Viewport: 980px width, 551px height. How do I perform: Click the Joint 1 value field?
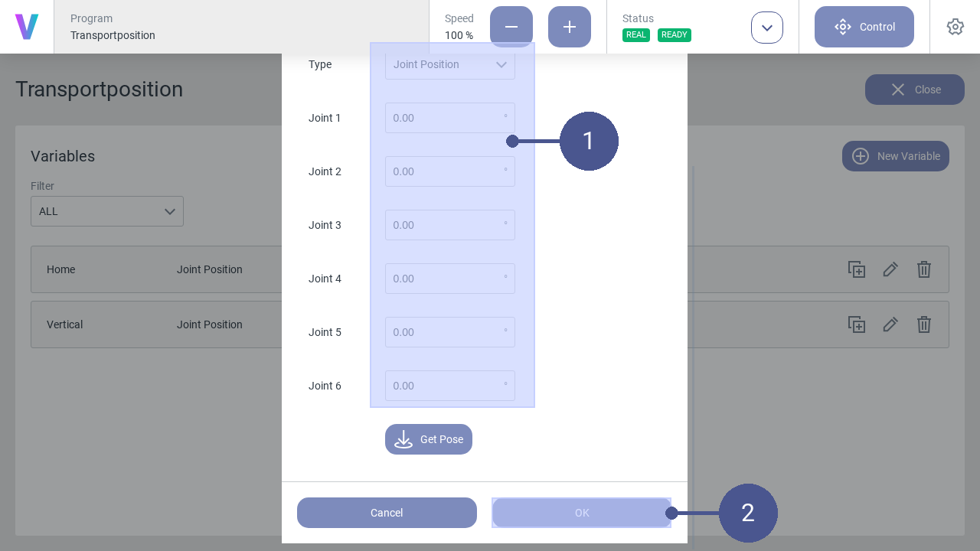450,118
